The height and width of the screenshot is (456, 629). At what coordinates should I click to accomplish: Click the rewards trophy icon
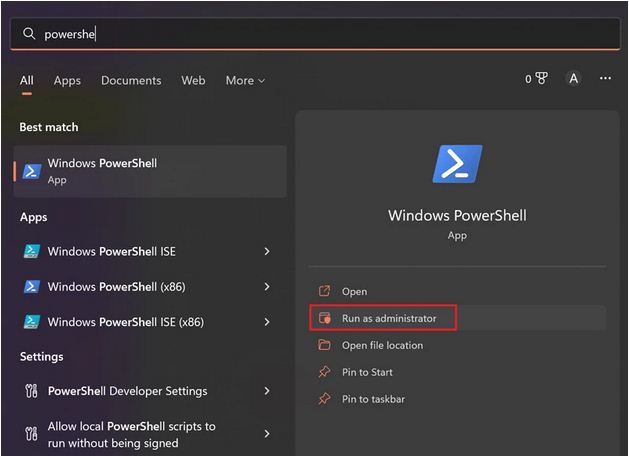tap(541, 78)
